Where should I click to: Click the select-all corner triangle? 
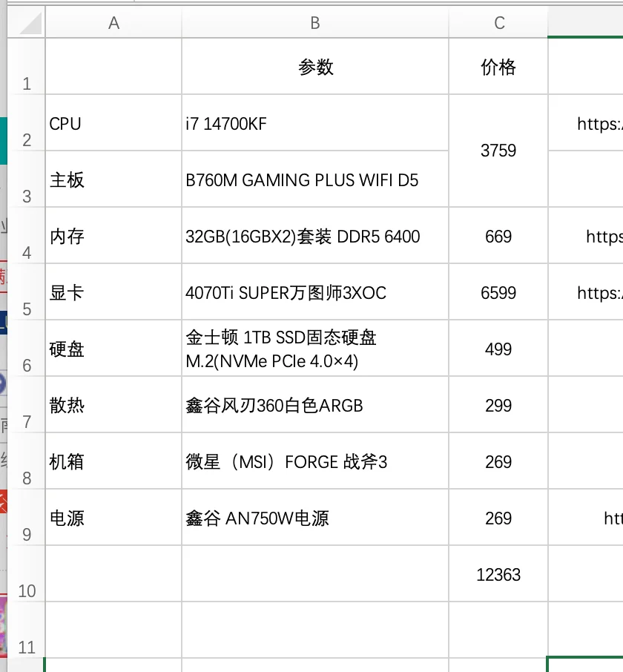pyautogui.click(x=31, y=23)
